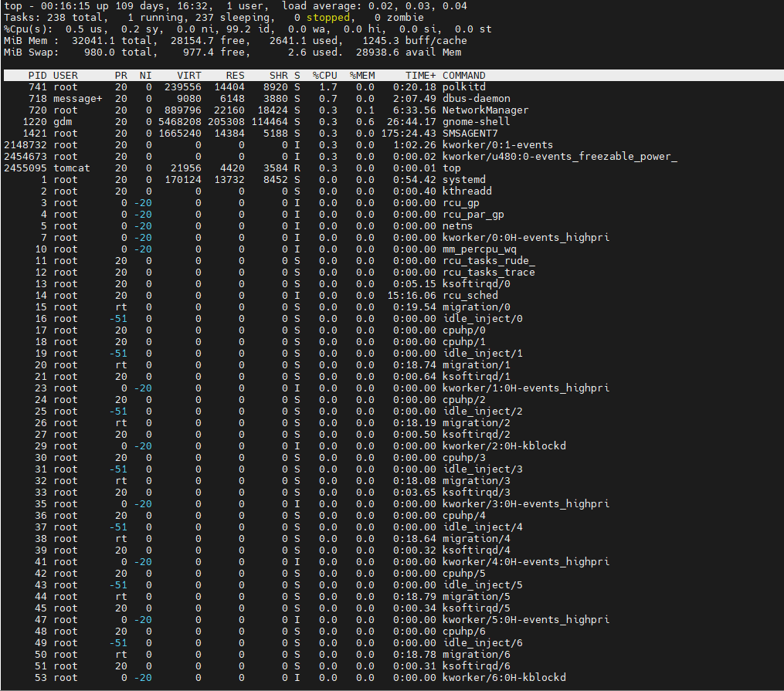Click the -51 priority of idle_inject/6

(x=118, y=642)
